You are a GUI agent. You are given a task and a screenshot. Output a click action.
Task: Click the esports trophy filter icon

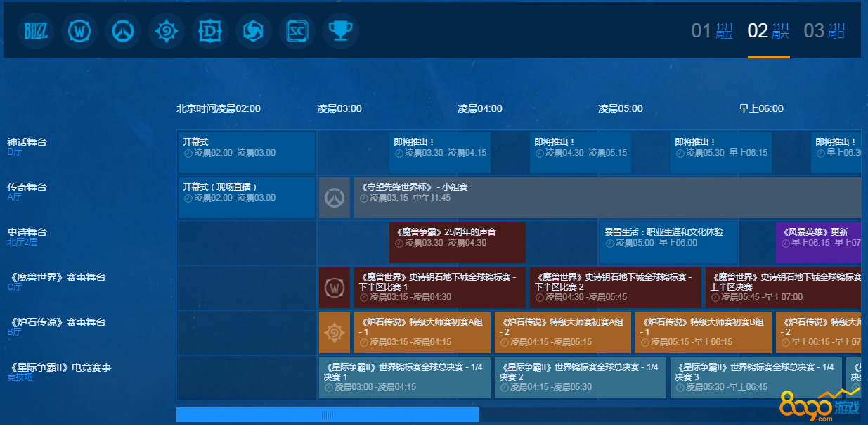[x=341, y=31]
